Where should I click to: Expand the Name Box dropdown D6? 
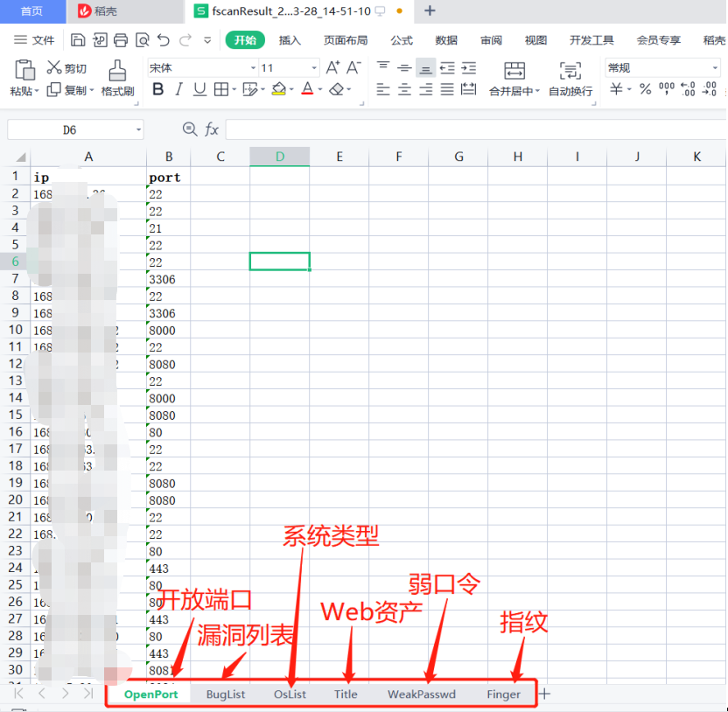click(x=138, y=130)
